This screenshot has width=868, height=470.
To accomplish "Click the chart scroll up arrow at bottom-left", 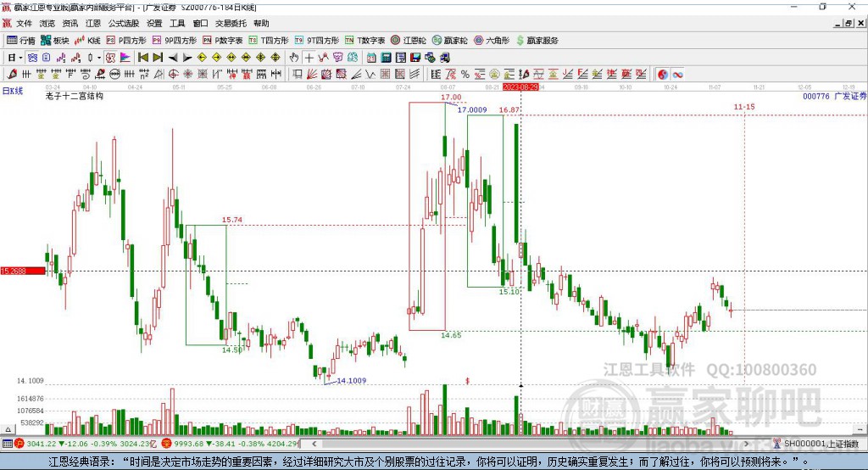I will 8,429.
